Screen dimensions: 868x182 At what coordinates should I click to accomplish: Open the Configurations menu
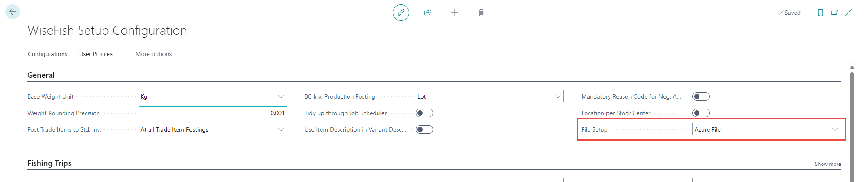(47, 54)
